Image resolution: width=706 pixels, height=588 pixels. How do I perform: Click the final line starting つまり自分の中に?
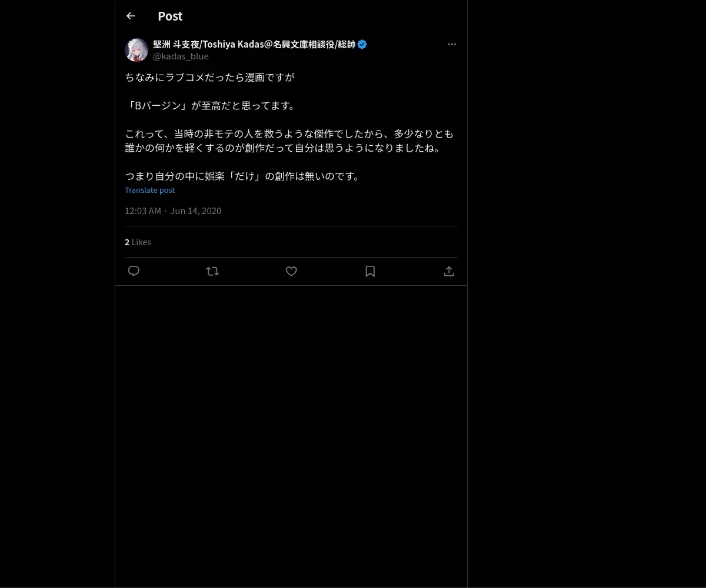pos(244,176)
